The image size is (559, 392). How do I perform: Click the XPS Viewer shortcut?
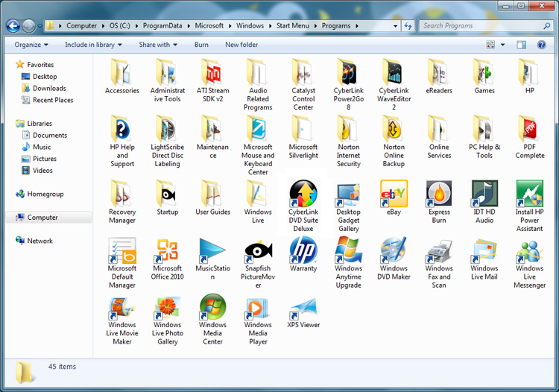point(303,308)
